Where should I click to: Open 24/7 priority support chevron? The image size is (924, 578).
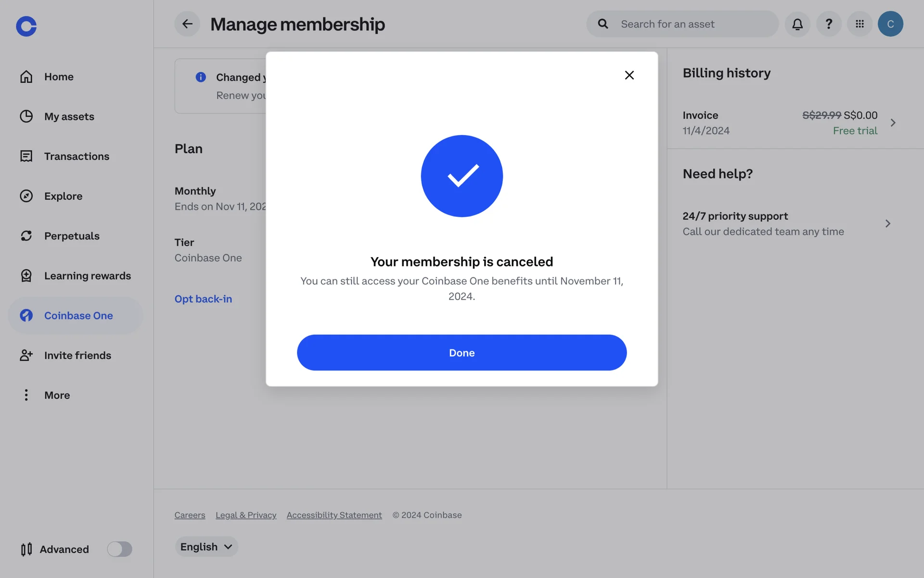(x=887, y=223)
